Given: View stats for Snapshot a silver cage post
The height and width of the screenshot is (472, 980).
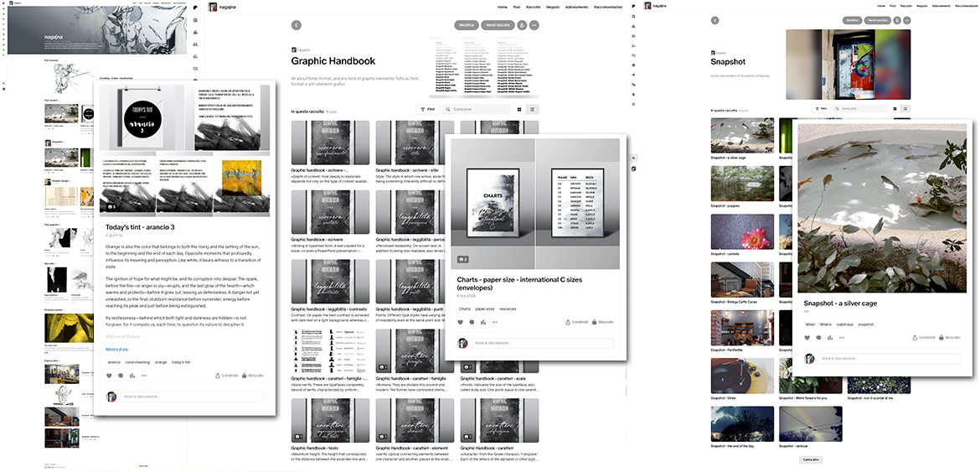Looking at the screenshot, I should click(830, 338).
